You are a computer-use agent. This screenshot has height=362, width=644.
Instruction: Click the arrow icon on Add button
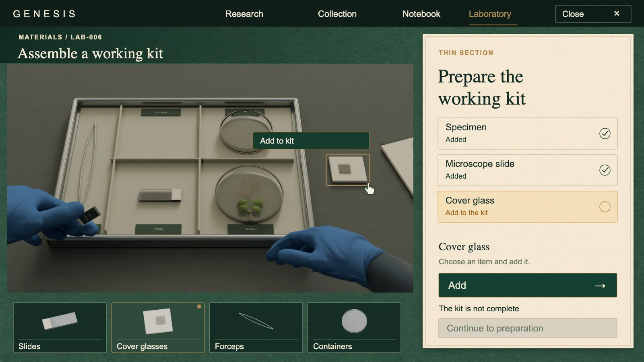pos(600,286)
